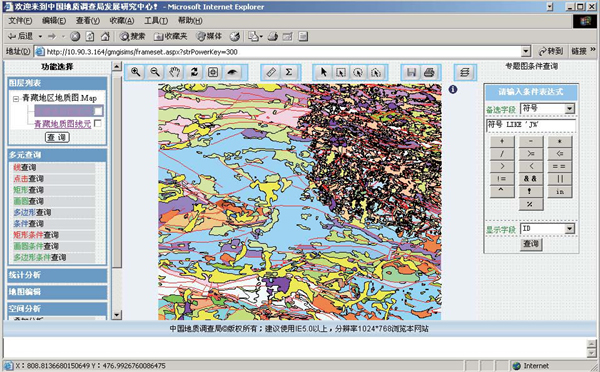
Task: Select the zoom in map tool
Action: (135, 72)
